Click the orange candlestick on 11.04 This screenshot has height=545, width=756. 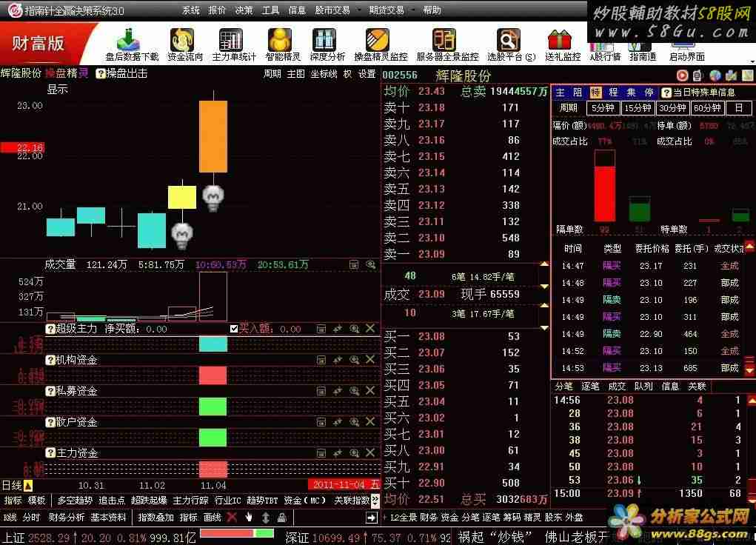213,136
